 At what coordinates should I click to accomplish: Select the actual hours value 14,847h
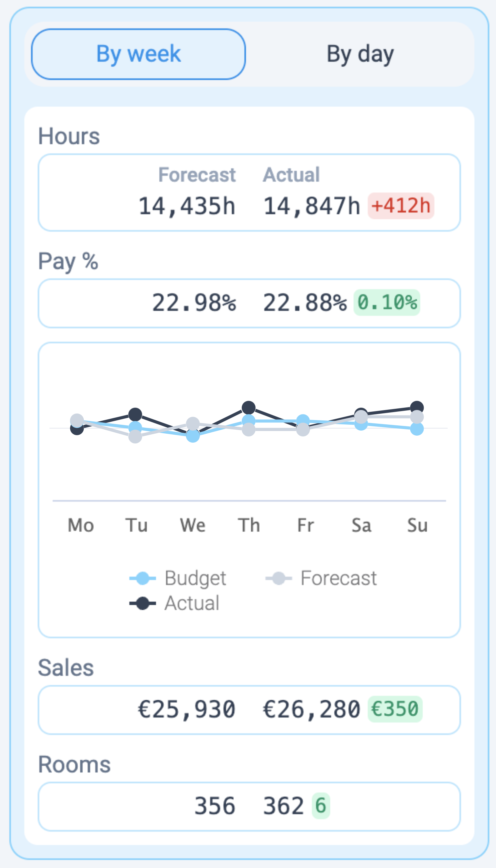[312, 206]
